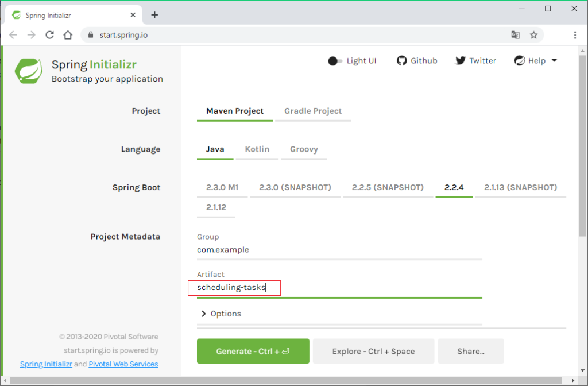Open the browser three-dot menu
Screen dimensions: 588x386
(575, 34)
